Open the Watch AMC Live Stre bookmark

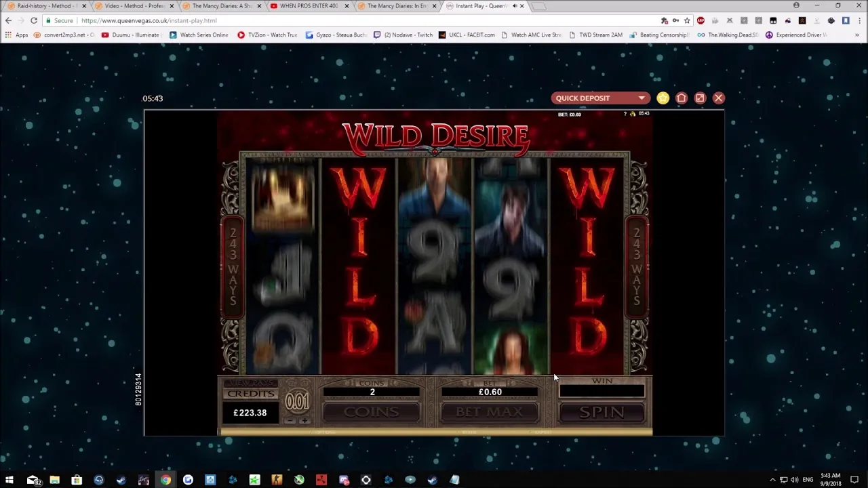point(532,35)
